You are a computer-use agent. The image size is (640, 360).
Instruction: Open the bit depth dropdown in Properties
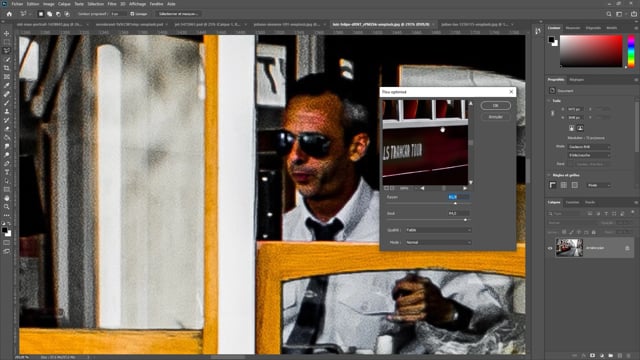pos(589,156)
